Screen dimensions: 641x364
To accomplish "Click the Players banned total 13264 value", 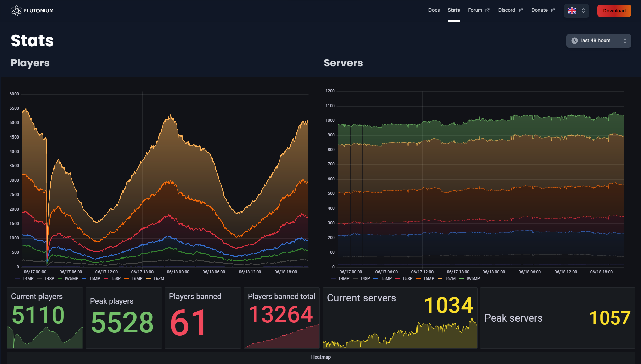I will tap(281, 314).
